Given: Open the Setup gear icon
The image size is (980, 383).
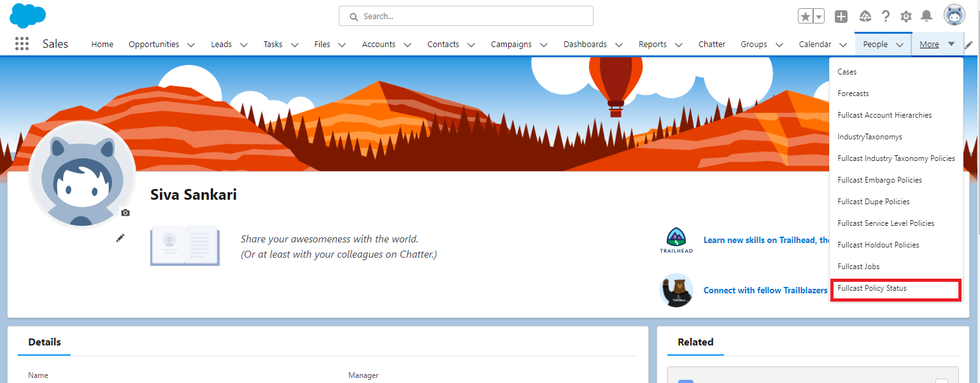Looking at the screenshot, I should click(x=906, y=17).
